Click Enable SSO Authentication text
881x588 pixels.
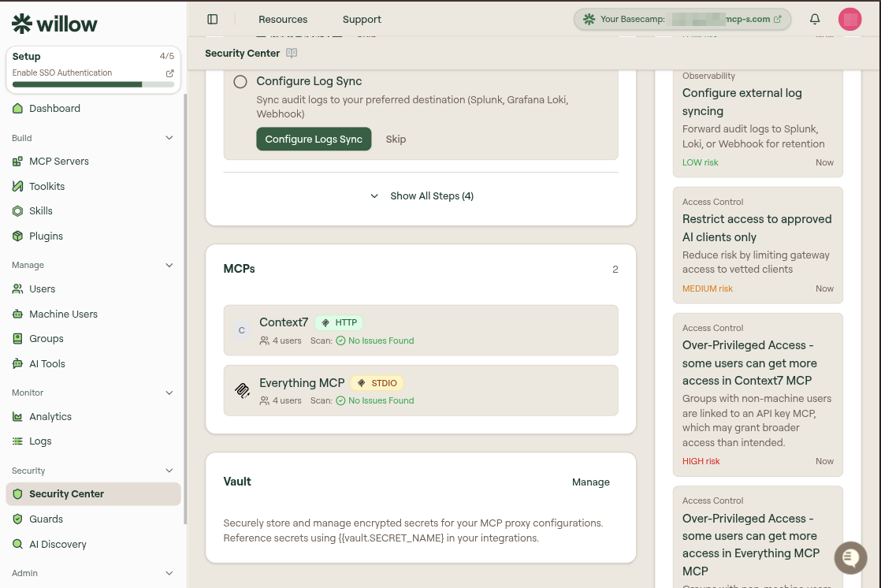pos(61,73)
